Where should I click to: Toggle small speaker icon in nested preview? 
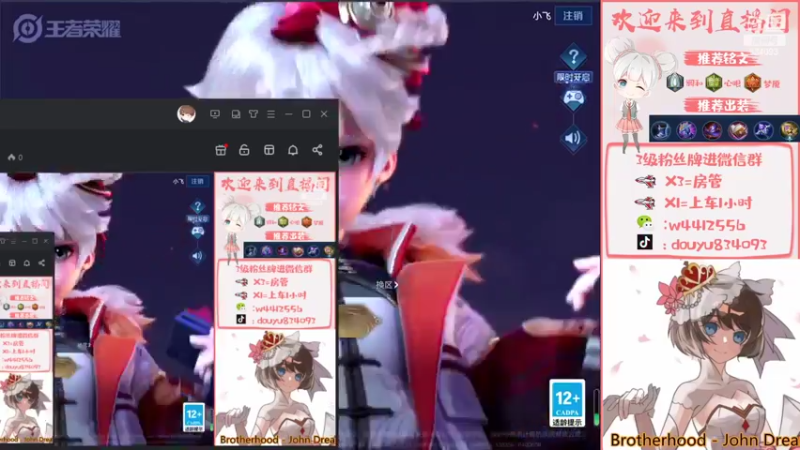197,256
